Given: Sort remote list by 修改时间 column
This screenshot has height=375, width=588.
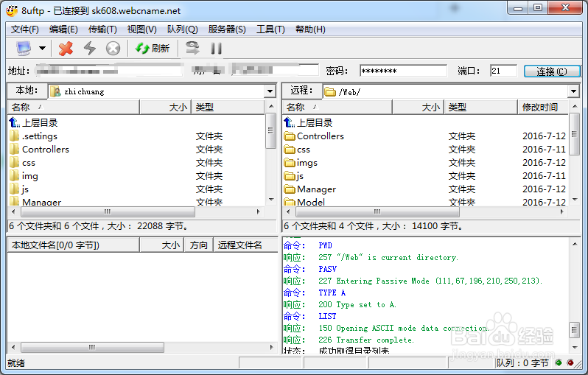Looking at the screenshot, I should pyautogui.click(x=542, y=108).
